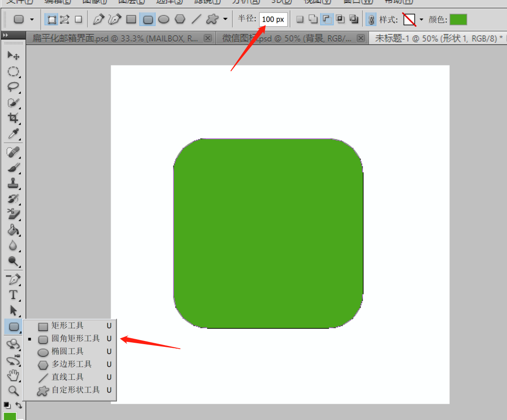Set path operation to create new shape layer
Viewport: 507px width, 420px height.
click(300, 19)
